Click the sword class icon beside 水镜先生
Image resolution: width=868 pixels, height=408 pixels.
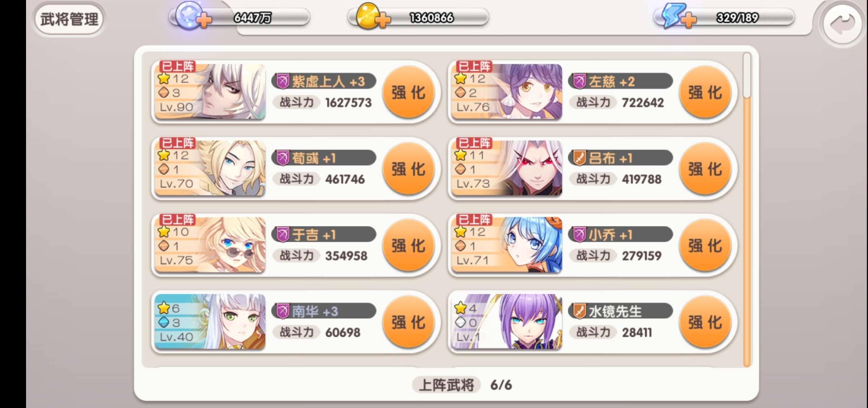pos(579,311)
